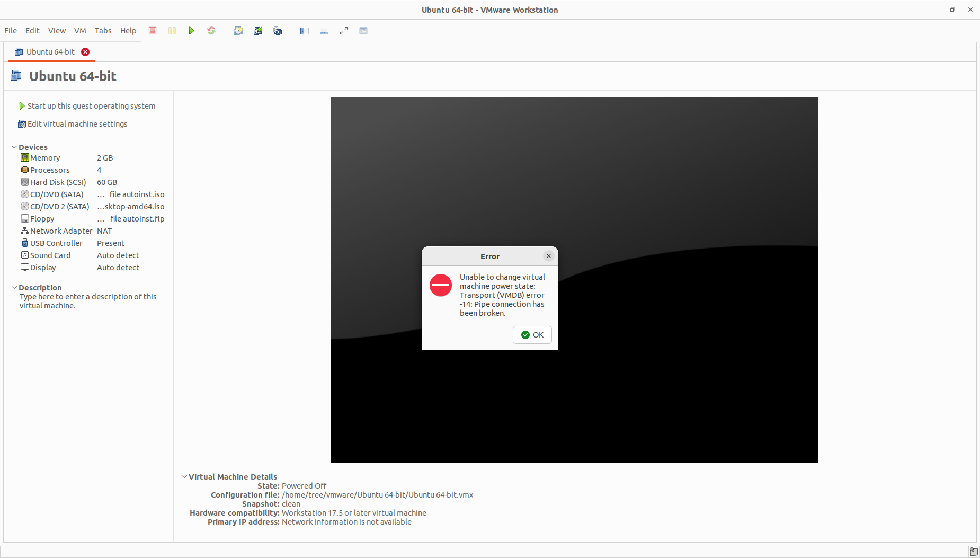Toggle the library sidebar toolbar icon

tap(305, 31)
